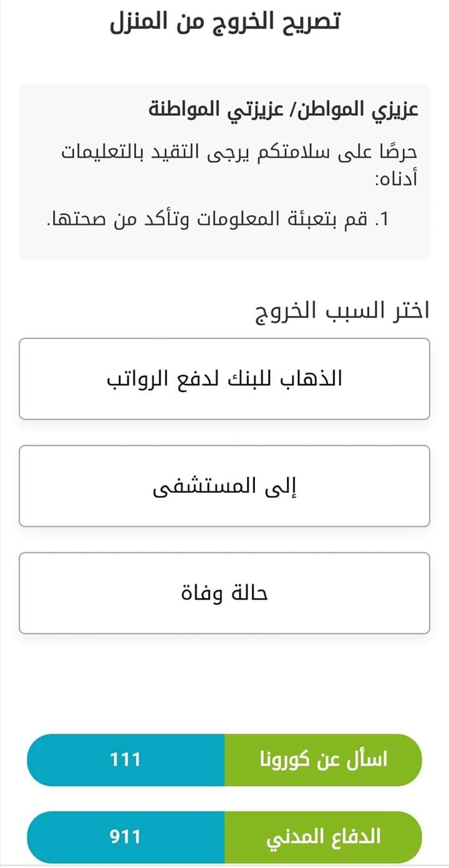Viewport: 449px width, 868px height.
Task: Pick the "حالة وفاة" option
Action: [x=224, y=593]
